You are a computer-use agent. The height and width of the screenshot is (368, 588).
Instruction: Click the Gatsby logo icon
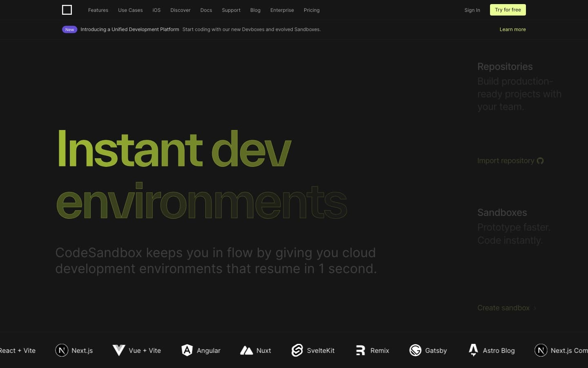415,350
